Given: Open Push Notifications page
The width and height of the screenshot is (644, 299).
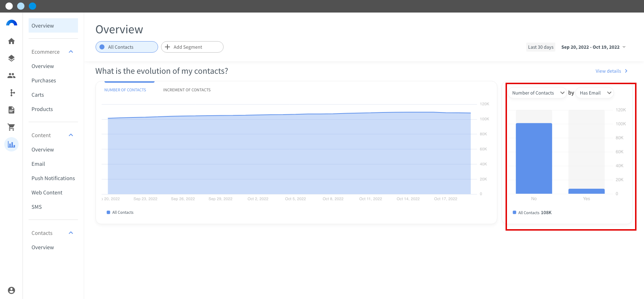Looking at the screenshot, I should click(53, 178).
